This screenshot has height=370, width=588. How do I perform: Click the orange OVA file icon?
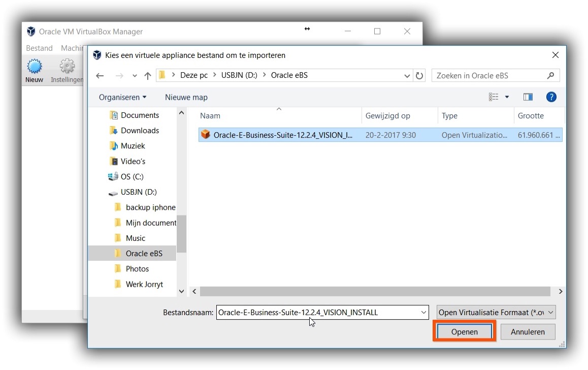206,134
